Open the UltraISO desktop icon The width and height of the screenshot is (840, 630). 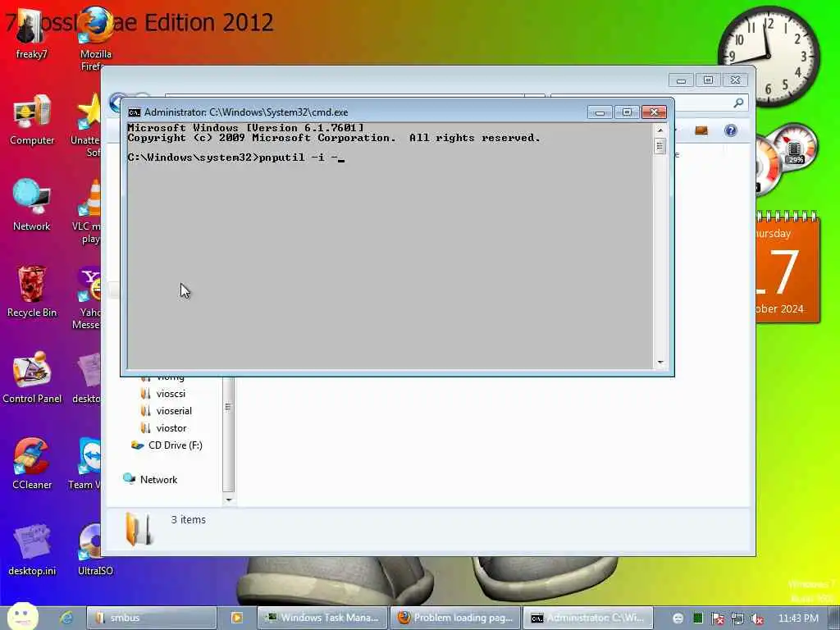tap(95, 549)
